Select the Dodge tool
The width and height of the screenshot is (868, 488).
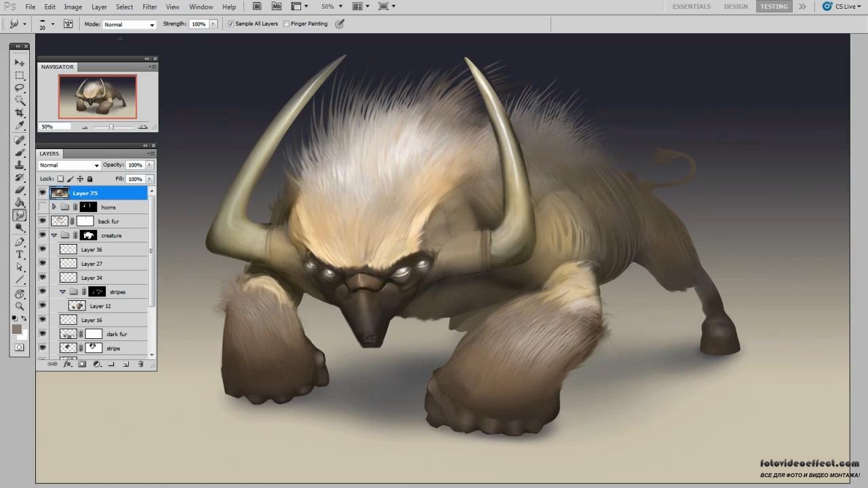20,228
